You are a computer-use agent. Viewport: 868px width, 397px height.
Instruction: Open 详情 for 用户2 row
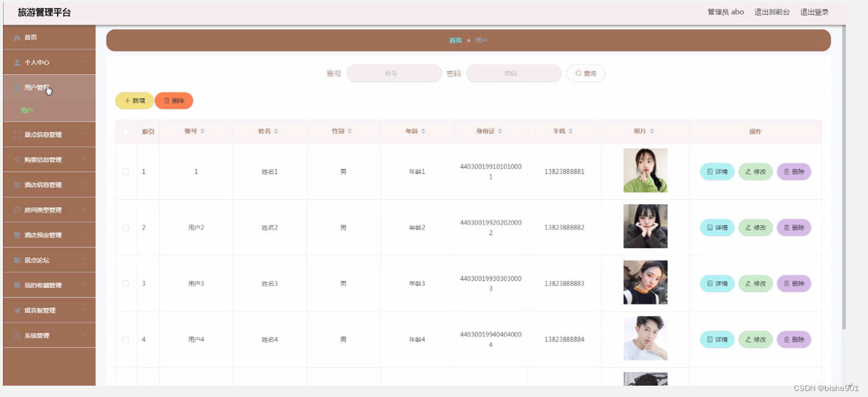(717, 227)
